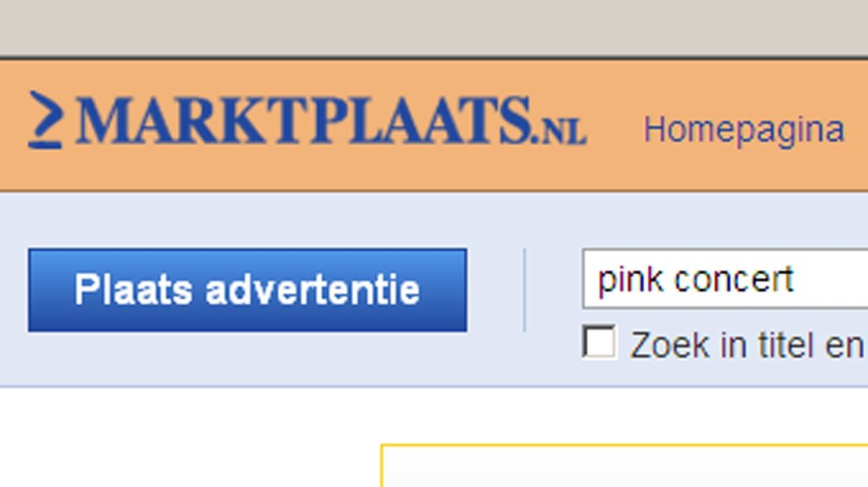This screenshot has width=868, height=487.
Task: Go to the Homepagina link
Action: [x=744, y=130]
